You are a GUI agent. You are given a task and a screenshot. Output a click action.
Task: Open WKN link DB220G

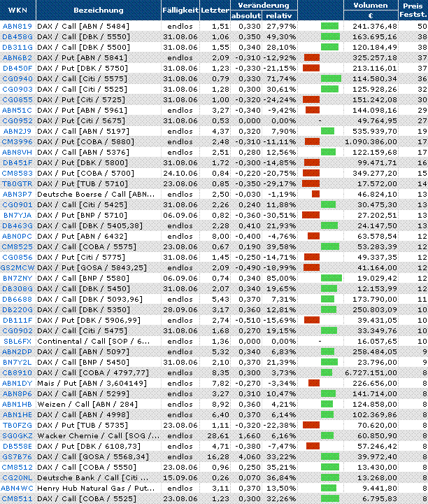[17, 310]
